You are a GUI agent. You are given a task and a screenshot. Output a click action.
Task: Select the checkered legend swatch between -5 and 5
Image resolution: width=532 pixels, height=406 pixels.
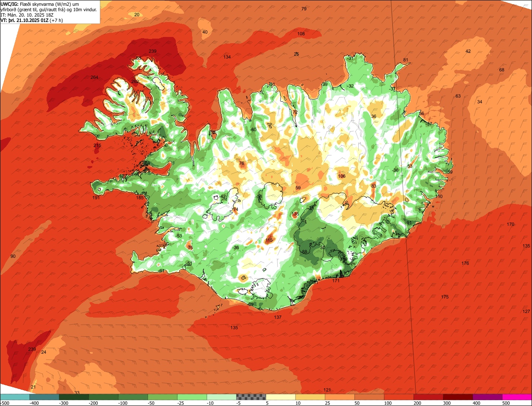pyautogui.click(x=251, y=397)
